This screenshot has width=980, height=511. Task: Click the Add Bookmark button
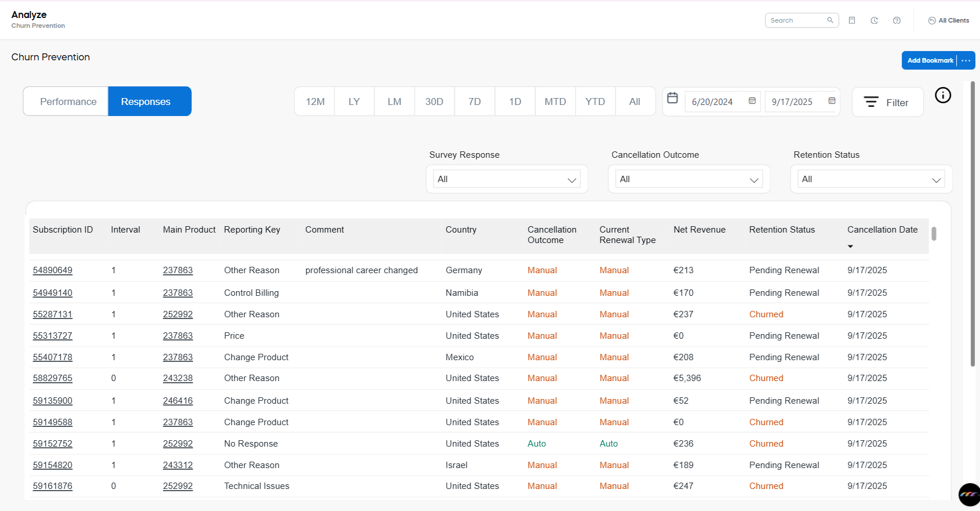930,60
